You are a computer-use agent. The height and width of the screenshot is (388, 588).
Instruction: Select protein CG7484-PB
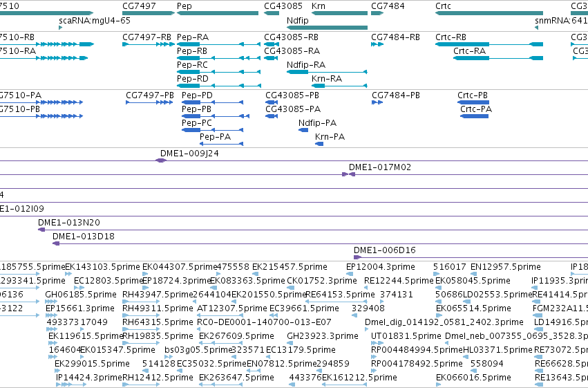click(377, 102)
